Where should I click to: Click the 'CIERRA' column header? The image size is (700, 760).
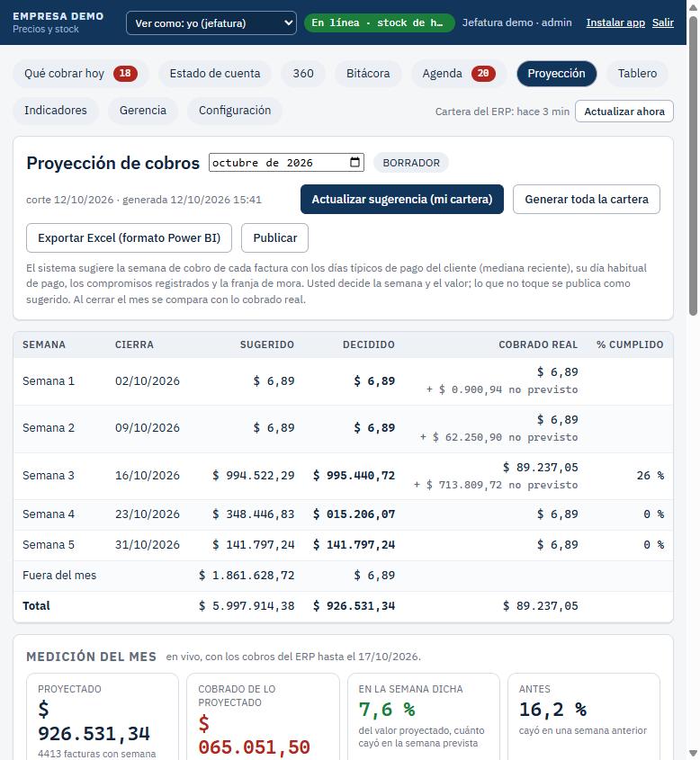pos(134,344)
